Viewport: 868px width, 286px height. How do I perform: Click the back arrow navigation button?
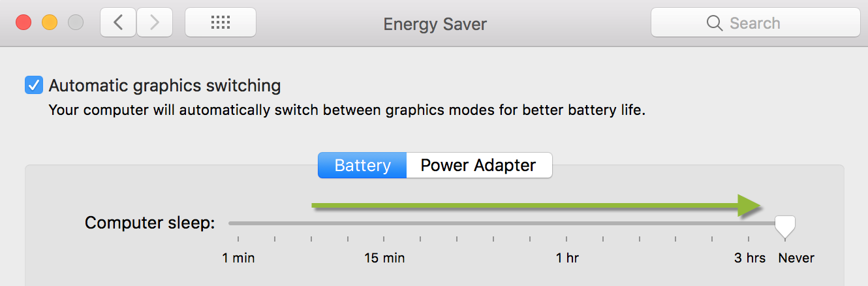tap(118, 24)
